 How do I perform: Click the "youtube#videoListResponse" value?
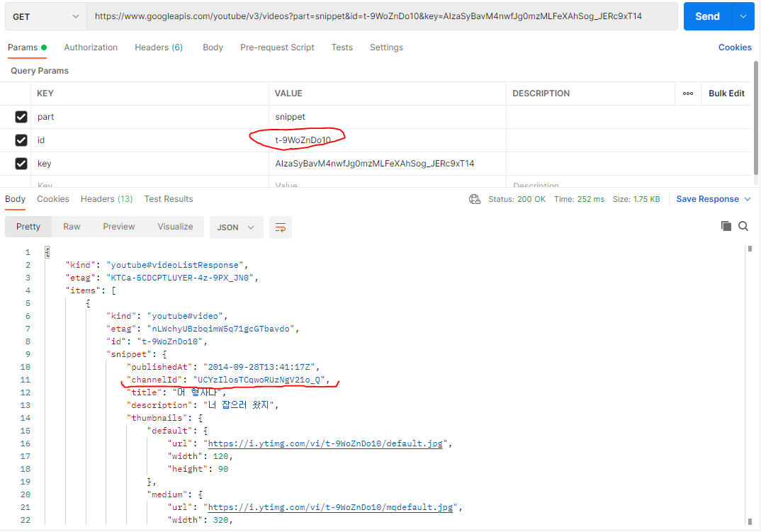click(175, 265)
